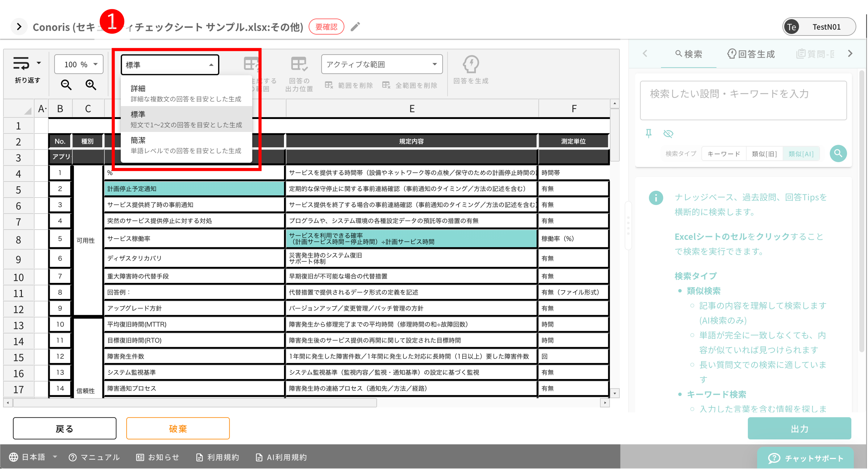Select the 計画停止予定通知 cell
Viewport: 868px width, 469px height.
[x=194, y=189]
